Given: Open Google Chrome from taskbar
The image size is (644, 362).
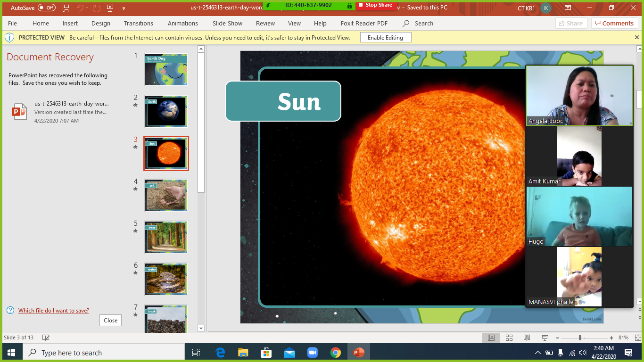Looking at the screenshot, I should (336, 353).
